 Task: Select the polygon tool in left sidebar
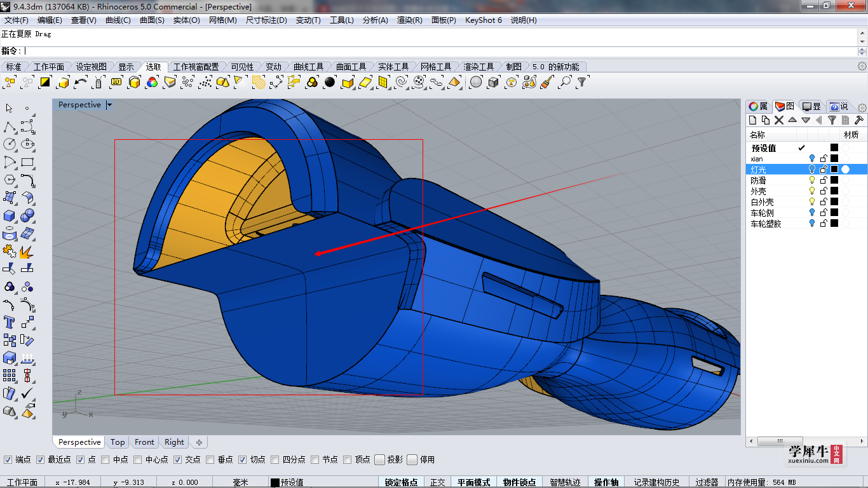(x=10, y=180)
